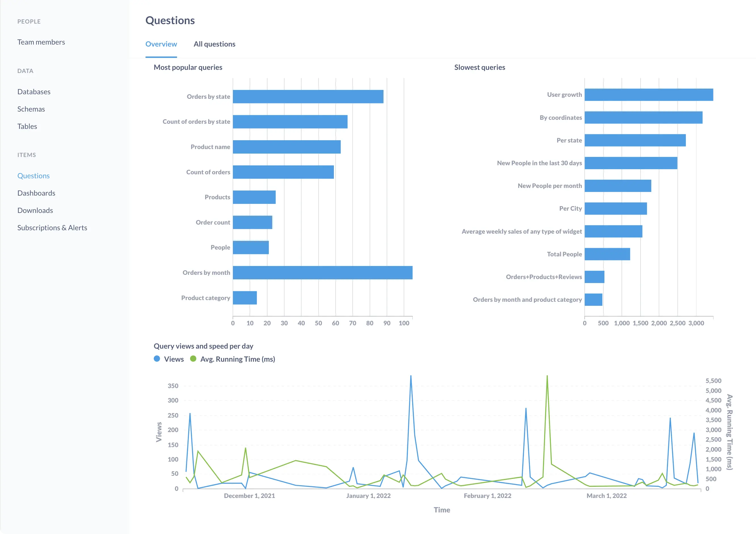Open the Tables list
This screenshot has width=756, height=534.
27,126
